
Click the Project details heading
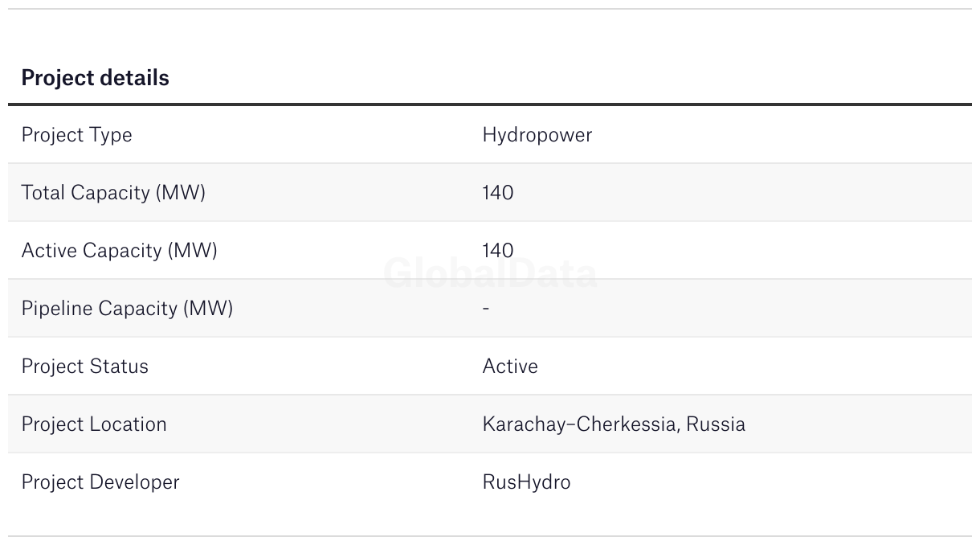click(95, 78)
